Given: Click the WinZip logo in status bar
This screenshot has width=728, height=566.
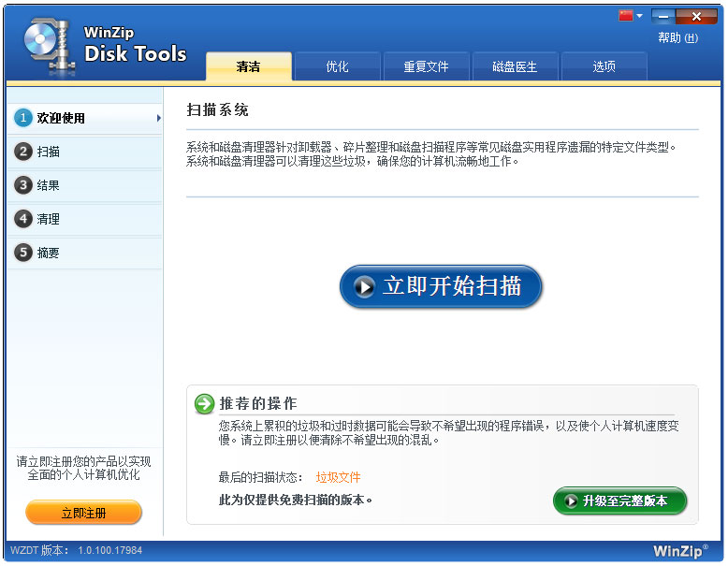Looking at the screenshot, I should [680, 551].
